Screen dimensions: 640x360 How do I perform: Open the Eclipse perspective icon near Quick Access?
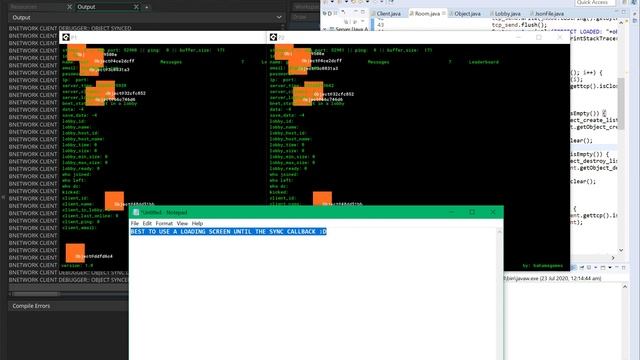coord(625,2)
